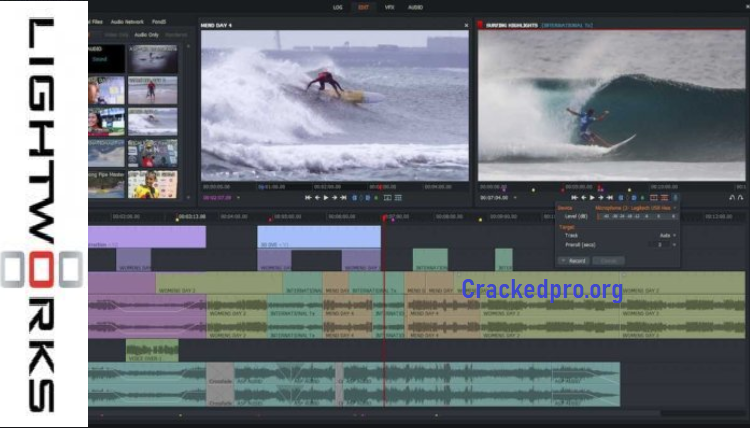
Task: Click the Cancel button in record panel
Action: click(x=608, y=261)
